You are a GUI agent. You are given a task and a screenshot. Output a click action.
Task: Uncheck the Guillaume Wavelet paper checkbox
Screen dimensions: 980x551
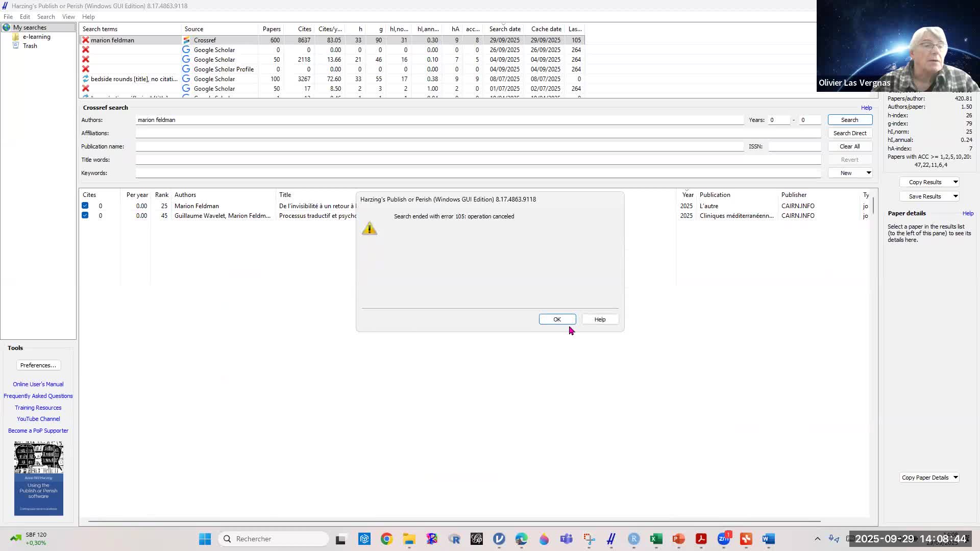pos(85,215)
